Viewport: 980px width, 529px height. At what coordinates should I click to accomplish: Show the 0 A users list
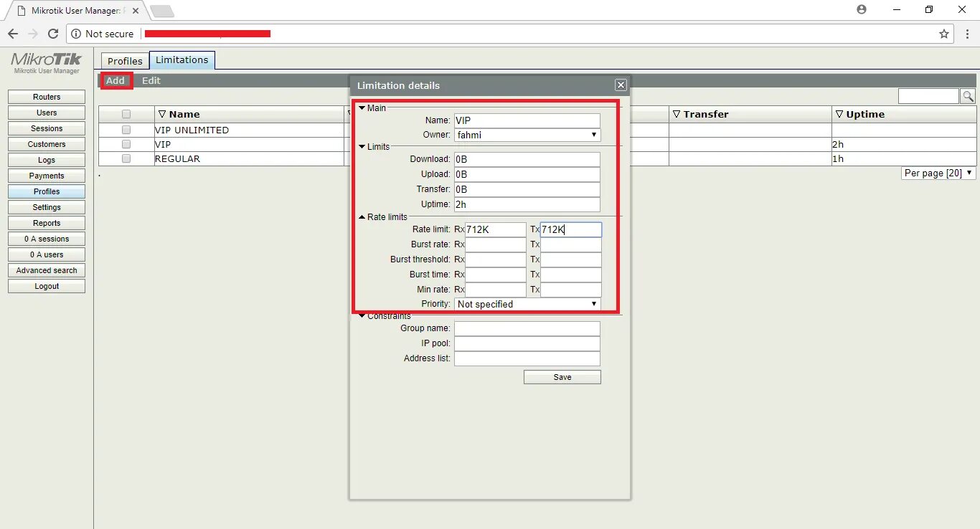click(x=47, y=254)
